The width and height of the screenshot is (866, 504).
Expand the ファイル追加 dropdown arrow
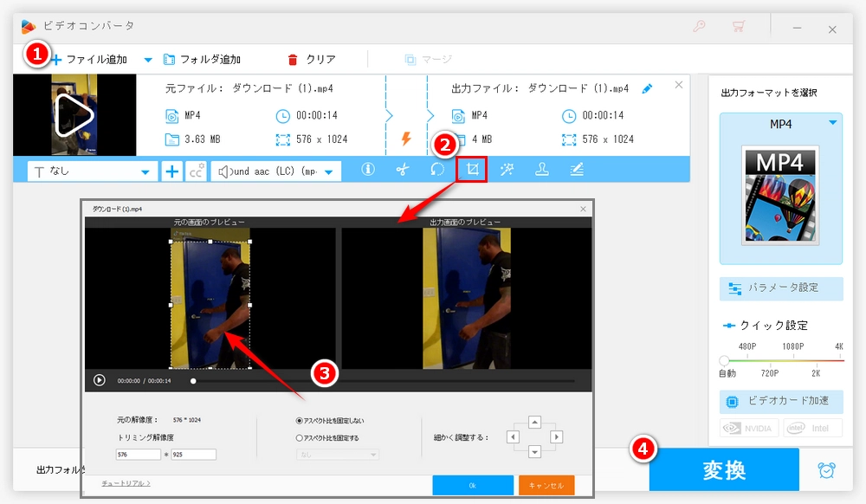coord(147,59)
